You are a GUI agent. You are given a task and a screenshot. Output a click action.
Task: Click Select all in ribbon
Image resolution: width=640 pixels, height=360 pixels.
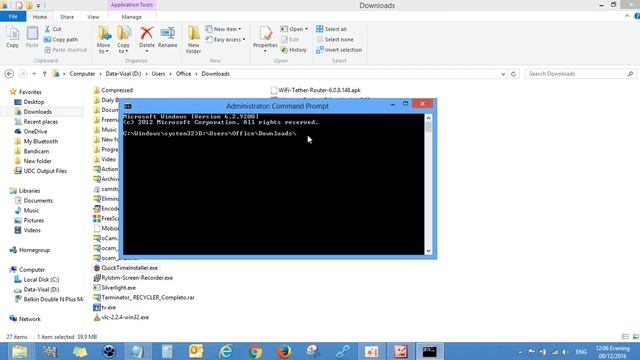pyautogui.click(x=331, y=29)
